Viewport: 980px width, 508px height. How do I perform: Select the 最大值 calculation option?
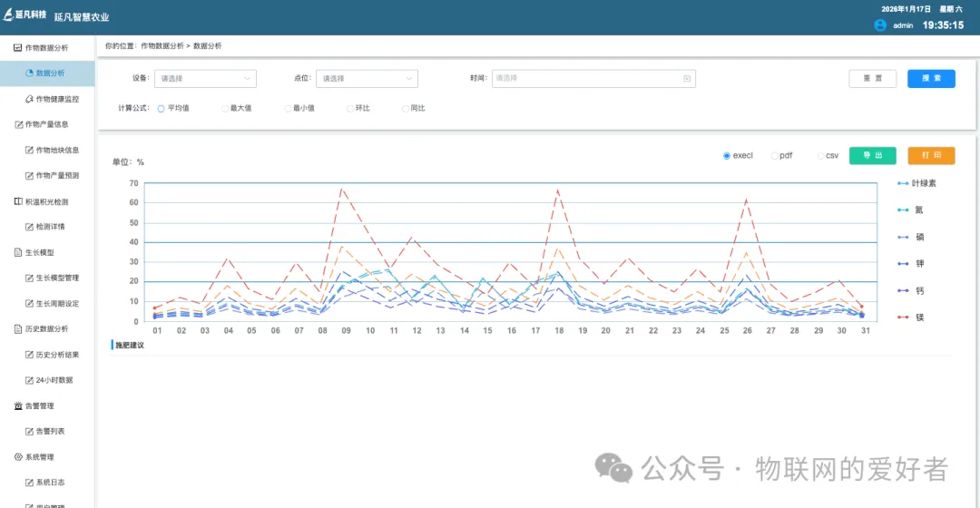236,109
